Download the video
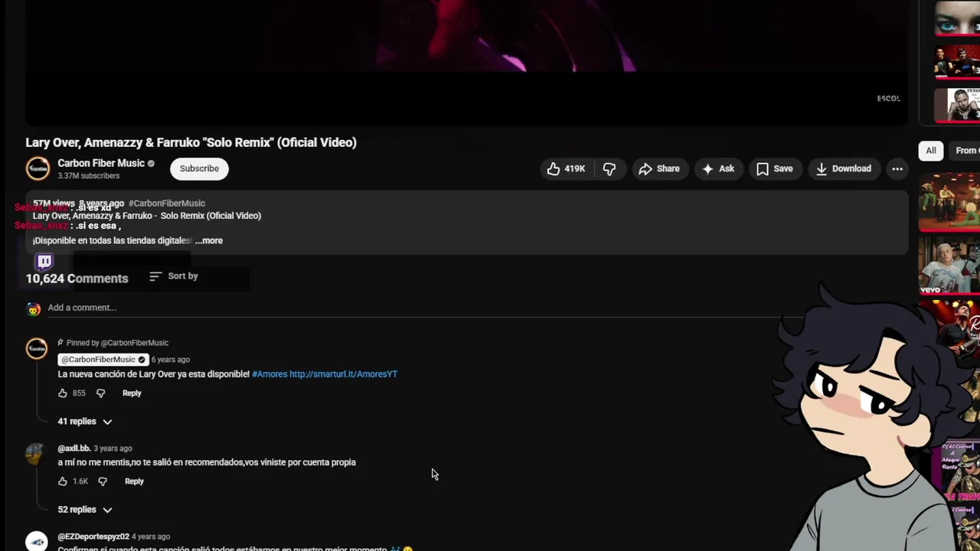This screenshot has width=980, height=551. click(843, 168)
